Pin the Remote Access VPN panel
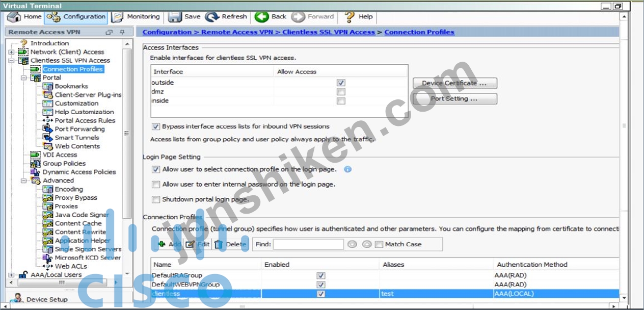644x310 pixels. tap(122, 32)
